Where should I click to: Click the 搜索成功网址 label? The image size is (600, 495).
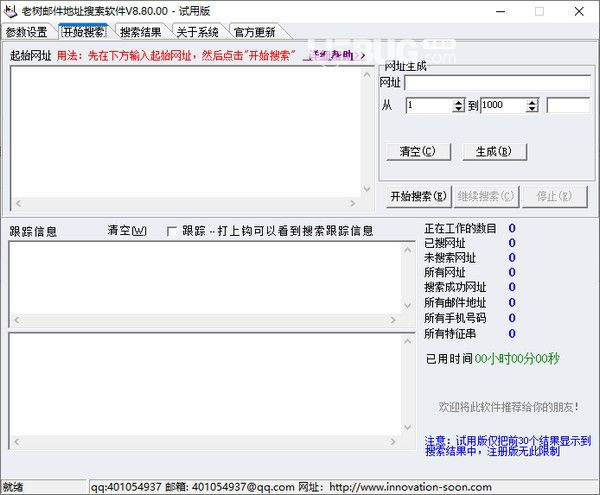pyautogui.click(x=455, y=287)
